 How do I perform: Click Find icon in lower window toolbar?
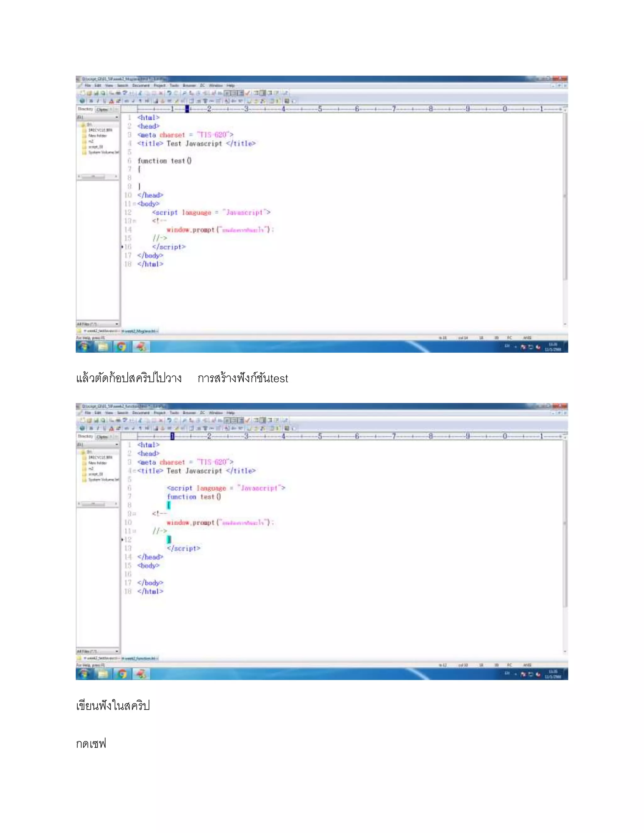[x=184, y=420]
